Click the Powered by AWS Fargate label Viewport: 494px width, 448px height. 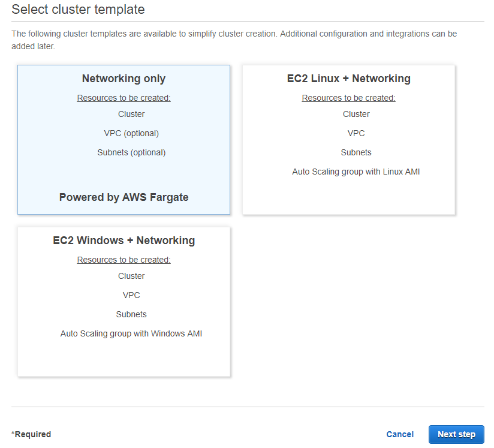tap(123, 197)
